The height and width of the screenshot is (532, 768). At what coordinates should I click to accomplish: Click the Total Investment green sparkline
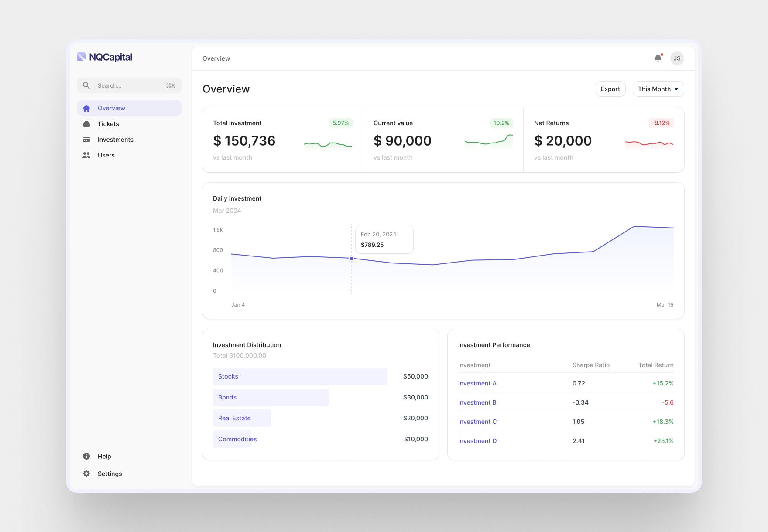click(328, 145)
